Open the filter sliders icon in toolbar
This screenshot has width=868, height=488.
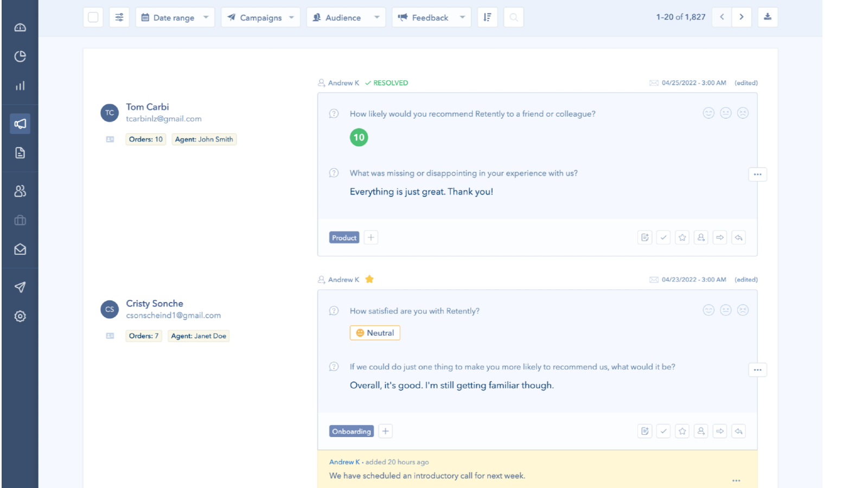(x=119, y=17)
